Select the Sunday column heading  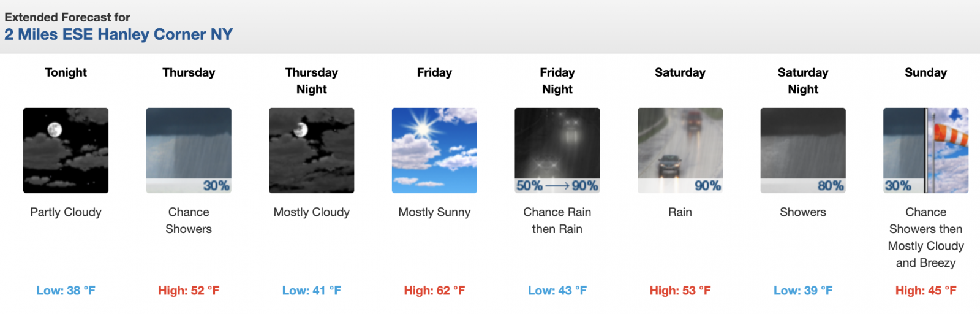925,72
